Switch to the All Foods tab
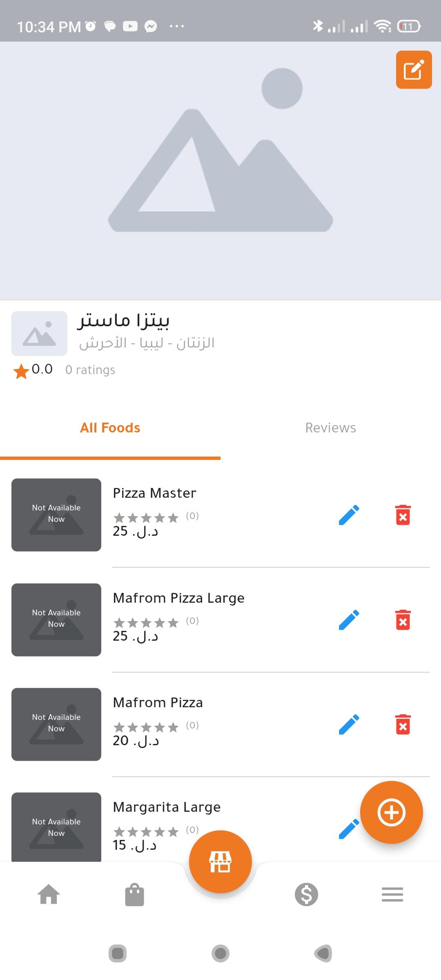Screen dimensions: 441x980 (x=110, y=428)
